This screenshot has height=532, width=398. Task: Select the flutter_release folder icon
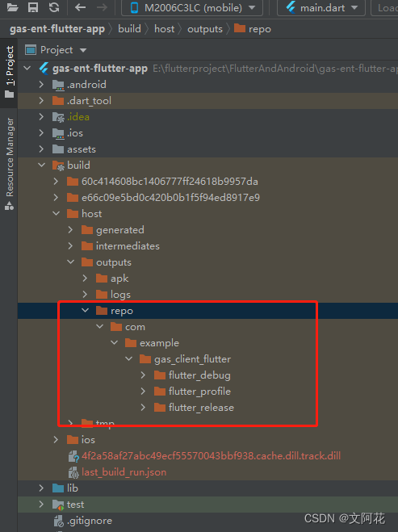(160, 408)
